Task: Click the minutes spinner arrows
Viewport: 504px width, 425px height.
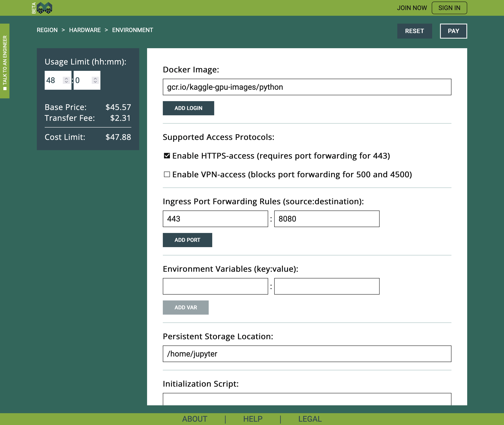Action: 95,80
